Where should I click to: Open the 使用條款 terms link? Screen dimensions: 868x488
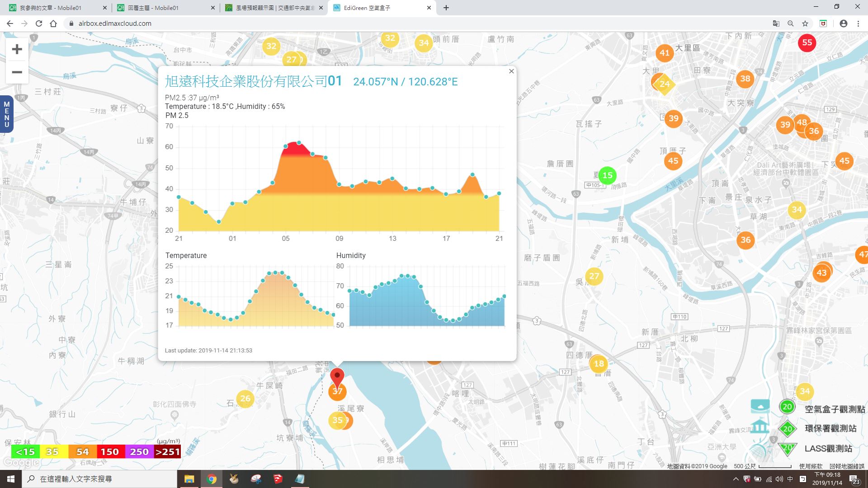tap(811, 466)
